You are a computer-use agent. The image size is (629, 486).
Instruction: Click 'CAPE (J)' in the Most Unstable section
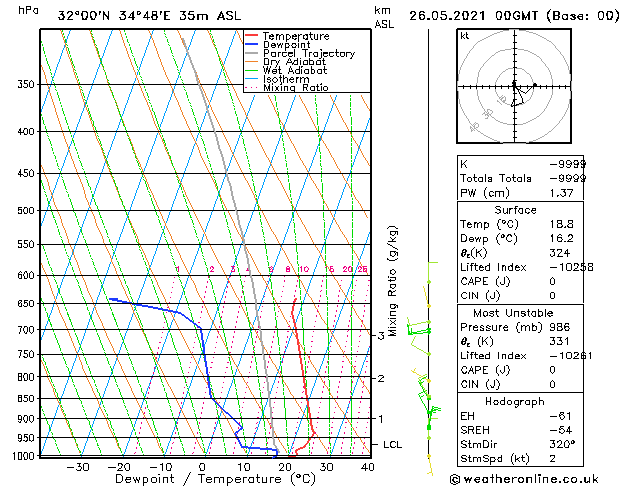point(485,370)
